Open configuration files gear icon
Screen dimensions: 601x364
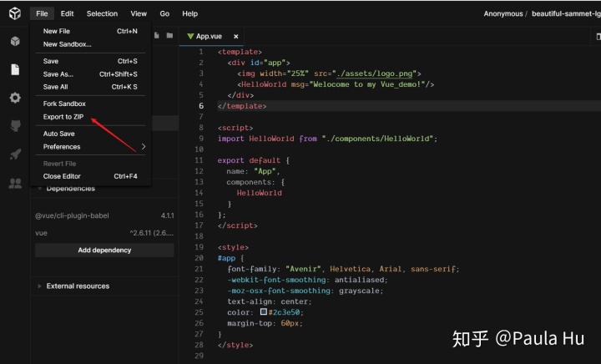(x=15, y=98)
